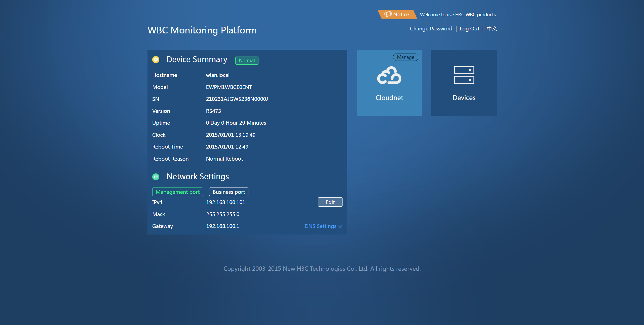Select model value EWPM1WBCE0ENT

click(x=229, y=87)
